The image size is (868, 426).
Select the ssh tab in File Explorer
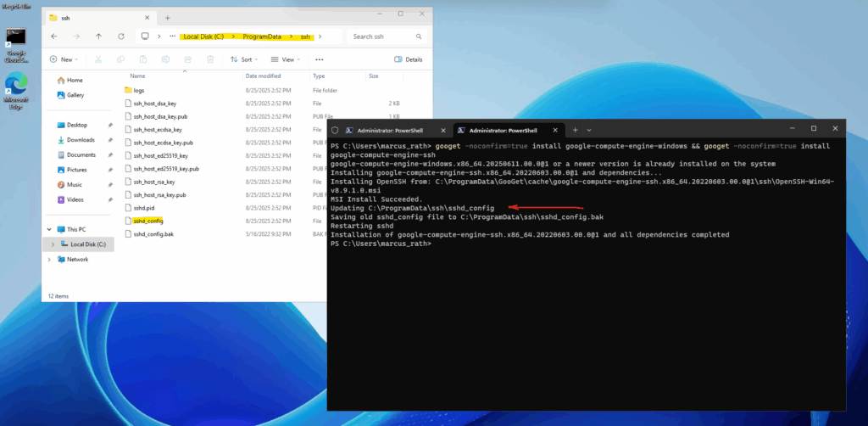coord(98,18)
